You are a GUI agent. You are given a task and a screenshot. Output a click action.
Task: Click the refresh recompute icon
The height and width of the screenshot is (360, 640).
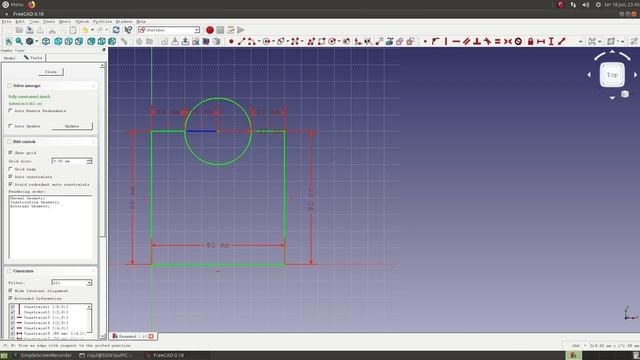point(116,30)
